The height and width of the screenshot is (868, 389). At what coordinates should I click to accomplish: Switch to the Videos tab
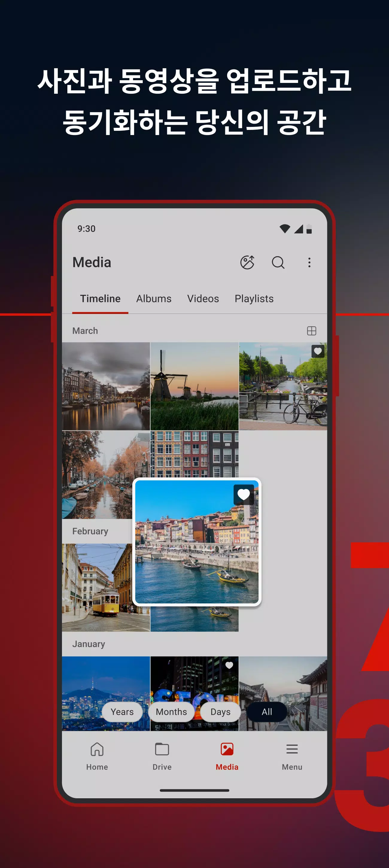pos(203,298)
